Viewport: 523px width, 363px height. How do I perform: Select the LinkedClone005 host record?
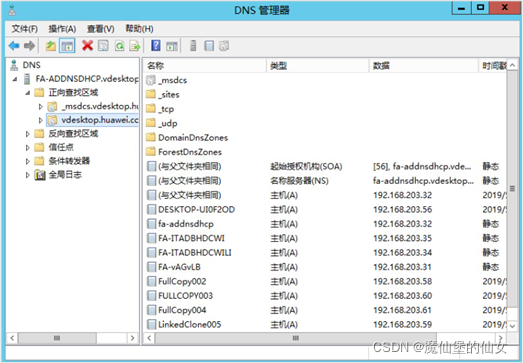coord(325,324)
